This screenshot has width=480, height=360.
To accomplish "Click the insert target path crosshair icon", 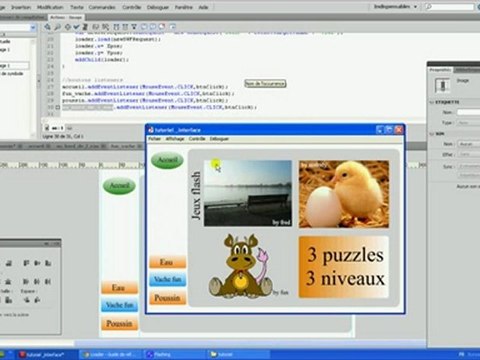I will [x=68, y=27].
